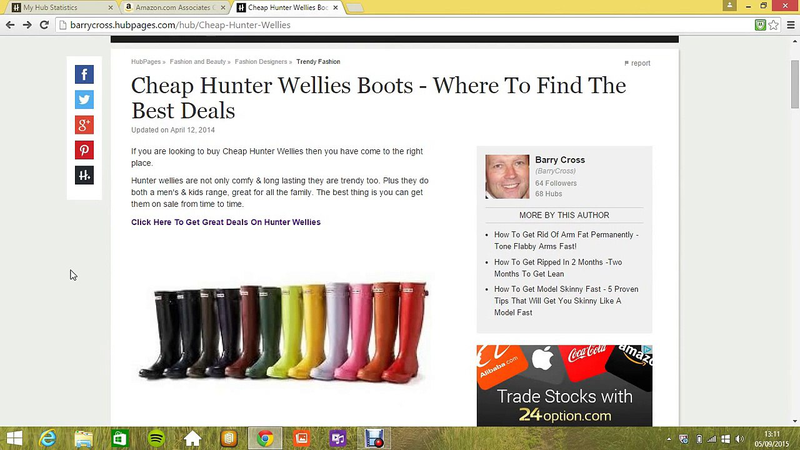Open How To Get Ripped In 2 Months article
Screen dimensions: 800x450
(x=558, y=268)
